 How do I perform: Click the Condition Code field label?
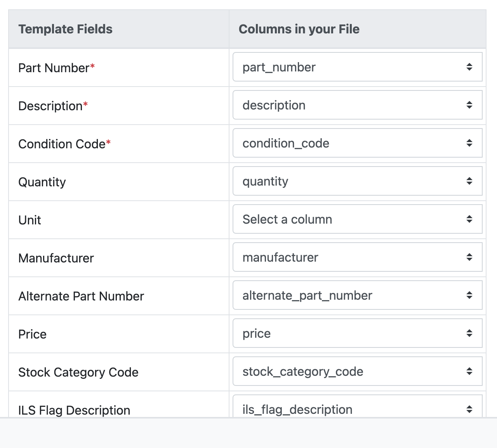click(62, 144)
